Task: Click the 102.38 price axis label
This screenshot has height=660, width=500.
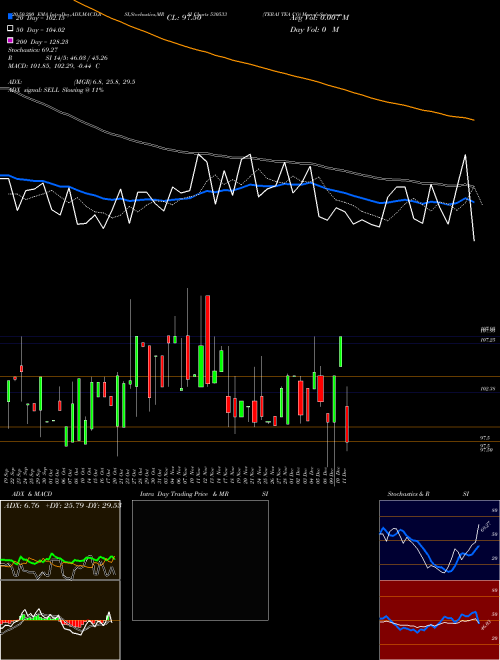Action: 487,389
